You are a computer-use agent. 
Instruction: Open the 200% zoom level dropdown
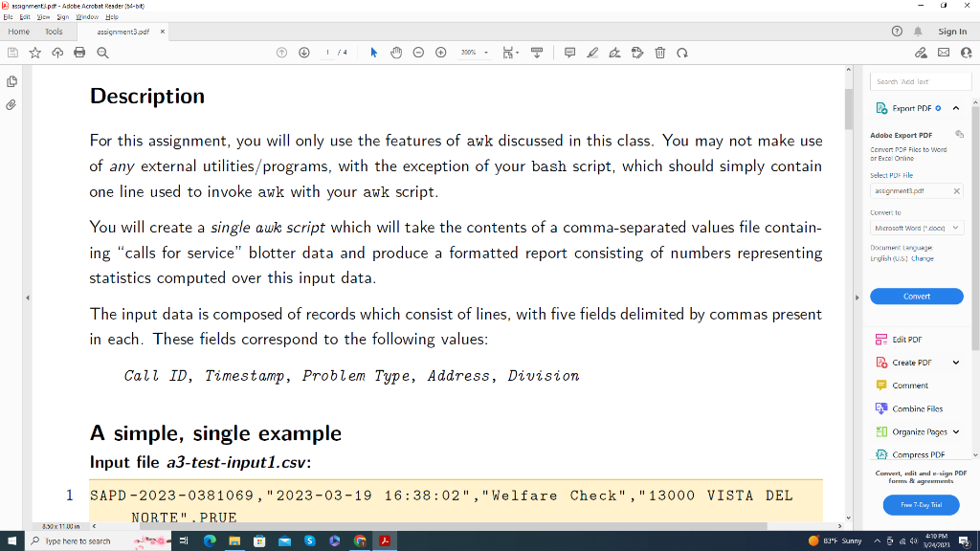(x=475, y=54)
